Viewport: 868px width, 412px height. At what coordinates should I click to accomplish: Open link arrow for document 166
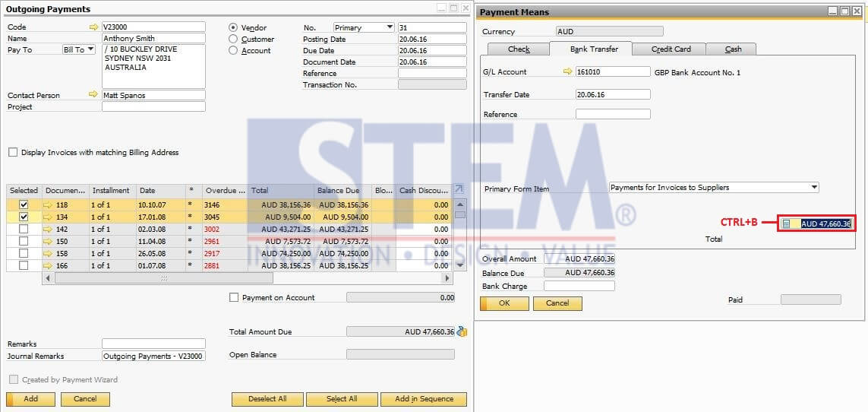[48, 266]
